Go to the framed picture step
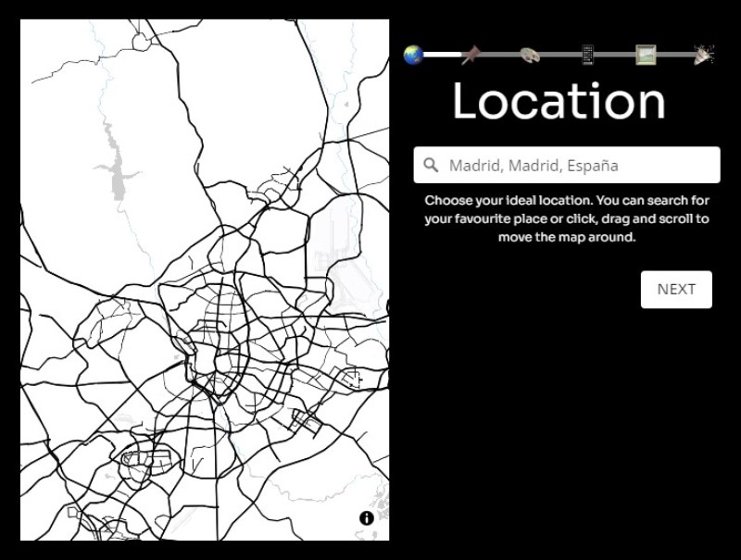The image size is (741, 560). 646,55
